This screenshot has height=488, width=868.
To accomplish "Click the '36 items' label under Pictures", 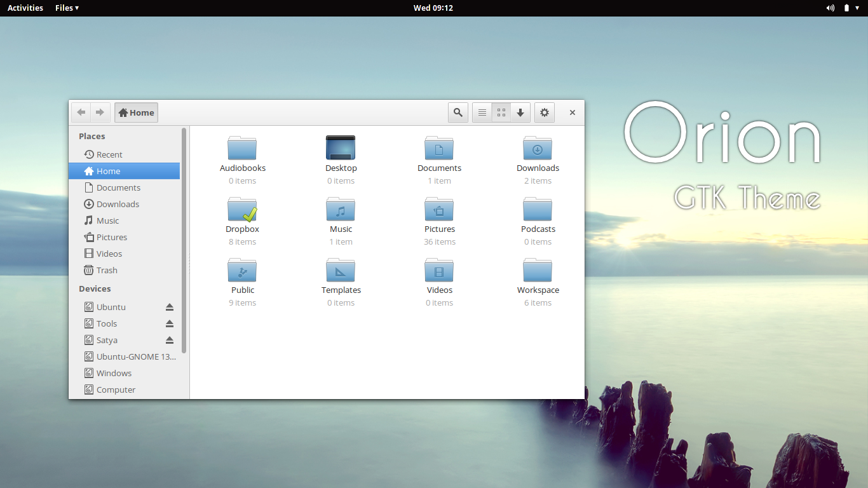I will pos(440,242).
